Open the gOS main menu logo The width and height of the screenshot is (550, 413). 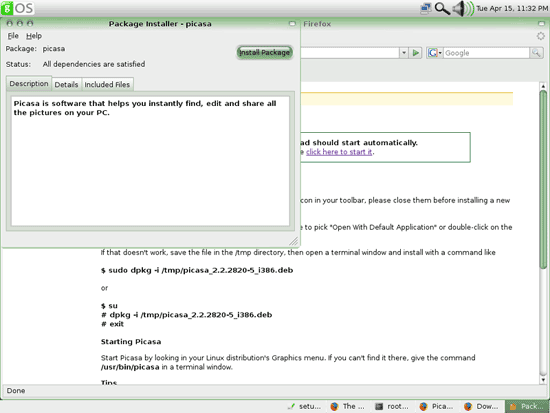(x=18, y=8)
